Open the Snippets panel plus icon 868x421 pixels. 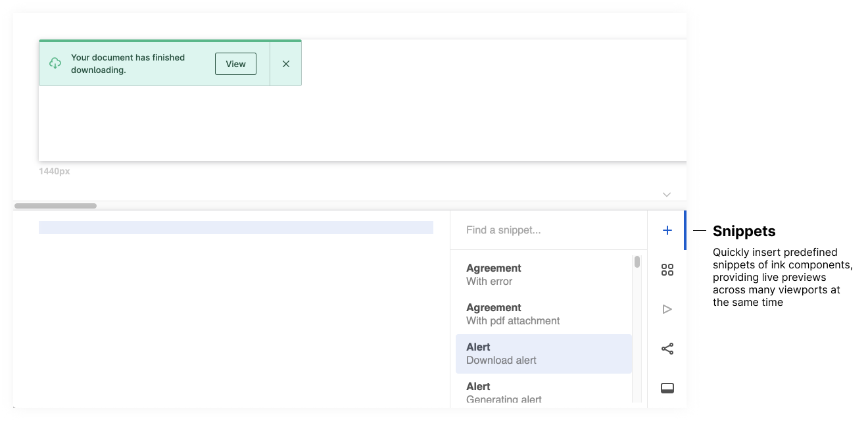tap(667, 230)
